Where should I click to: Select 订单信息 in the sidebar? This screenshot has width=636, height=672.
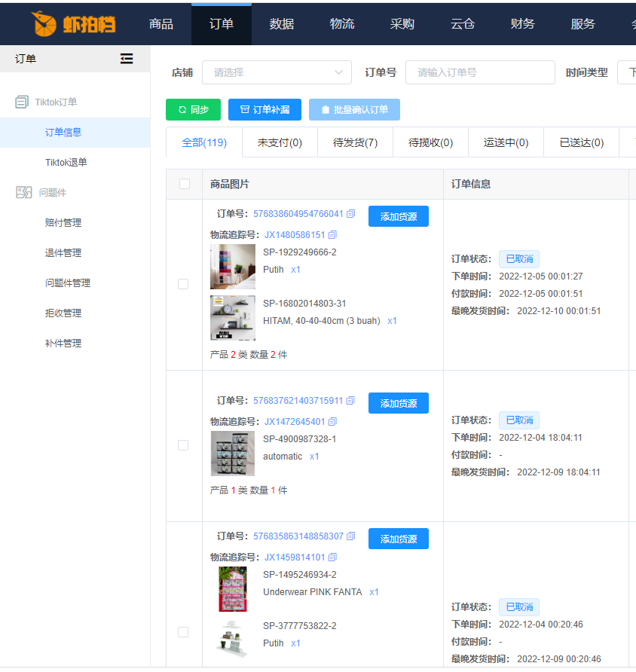coord(75,133)
